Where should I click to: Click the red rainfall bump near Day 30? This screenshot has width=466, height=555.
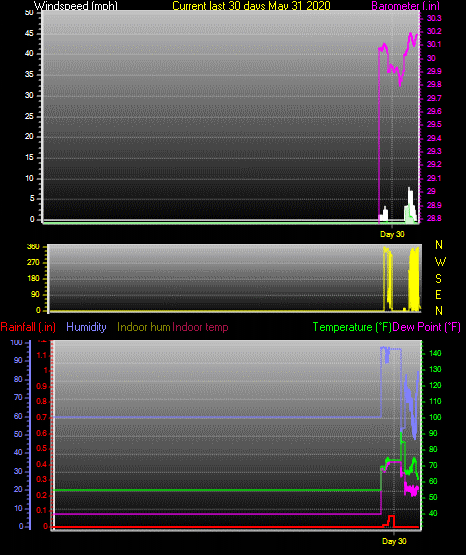390,521
